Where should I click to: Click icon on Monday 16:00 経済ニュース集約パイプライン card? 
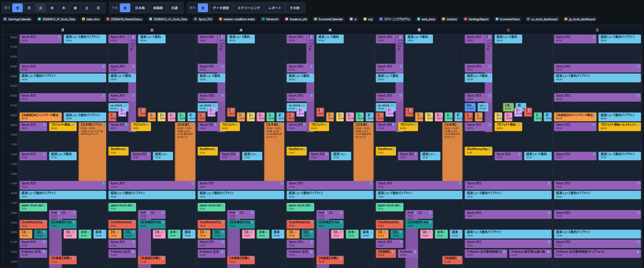click(104, 193)
